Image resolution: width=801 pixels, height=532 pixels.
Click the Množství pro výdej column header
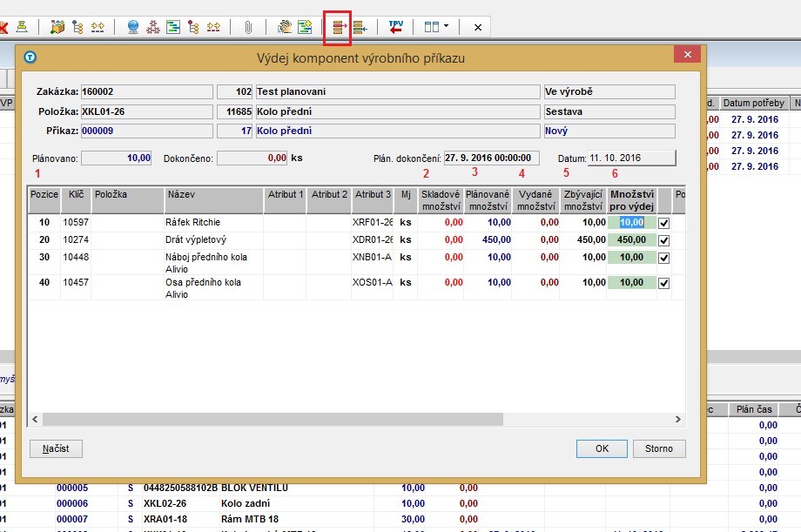[x=632, y=199]
